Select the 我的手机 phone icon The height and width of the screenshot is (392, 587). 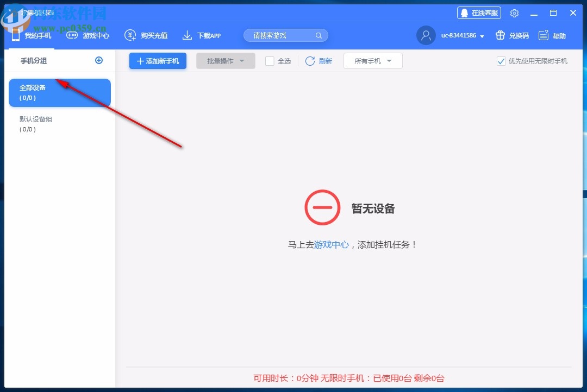tap(16, 35)
